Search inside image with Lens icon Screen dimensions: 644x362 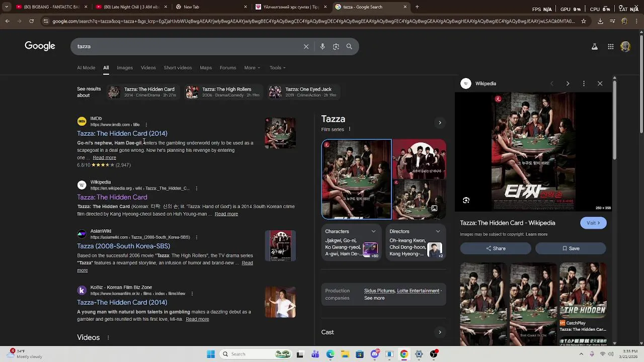[466, 200]
